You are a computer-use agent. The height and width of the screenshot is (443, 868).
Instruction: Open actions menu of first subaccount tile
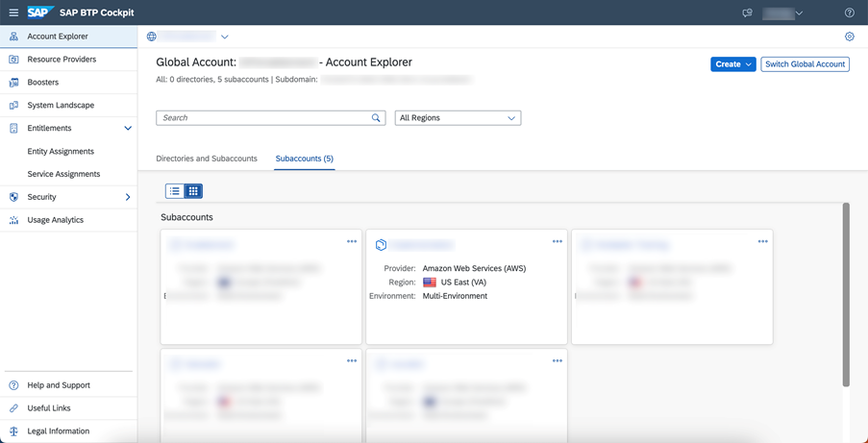click(352, 241)
